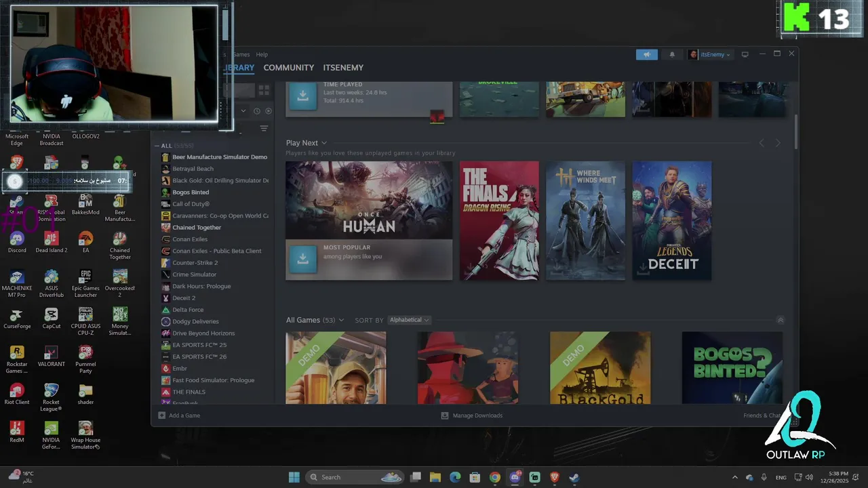Click Google Chrome in the taskbar
The image size is (868, 488).
[495, 477]
